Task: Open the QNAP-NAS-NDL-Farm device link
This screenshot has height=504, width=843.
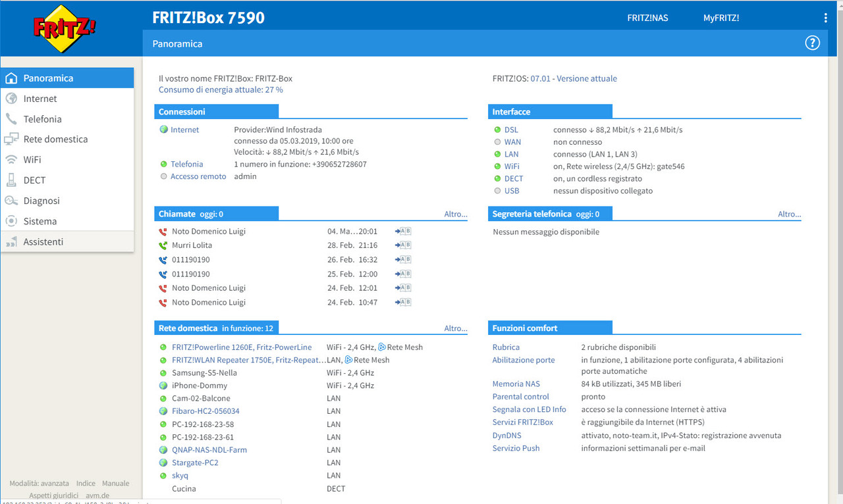Action: tap(209, 449)
